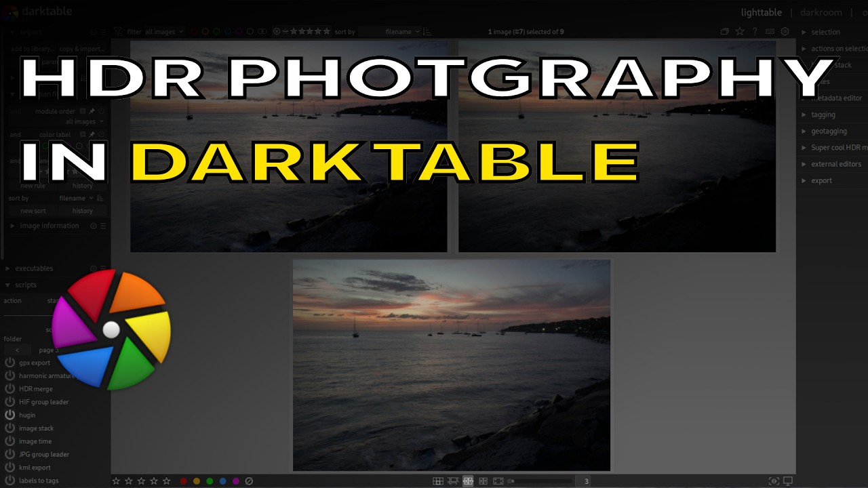Toggle star overlays icon in top bar
The height and width of the screenshot is (488, 868).
(740, 31)
